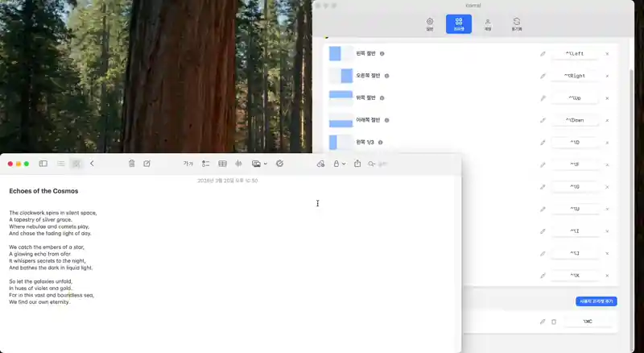
Task: Click the ^⌥Right shortcut field
Action: [575, 76]
